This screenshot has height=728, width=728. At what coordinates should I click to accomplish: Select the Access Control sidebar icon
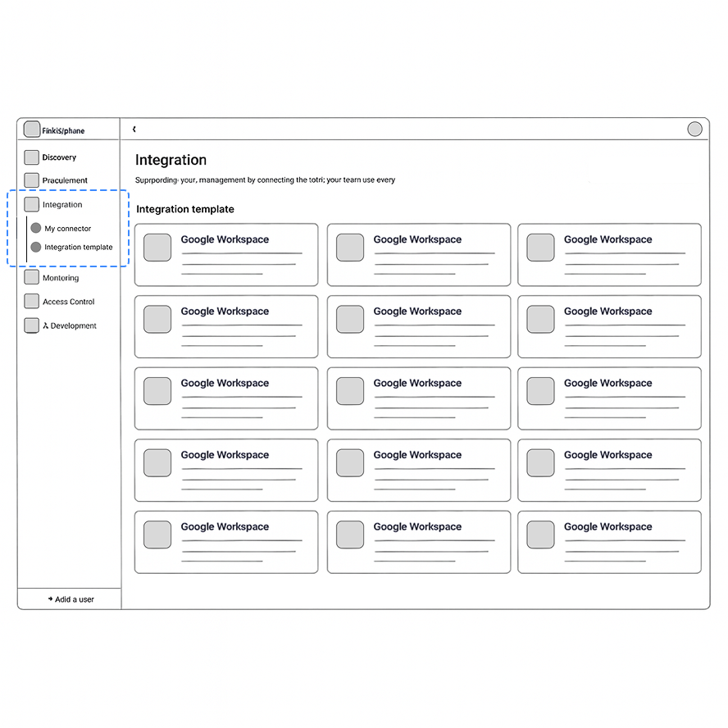(32, 301)
